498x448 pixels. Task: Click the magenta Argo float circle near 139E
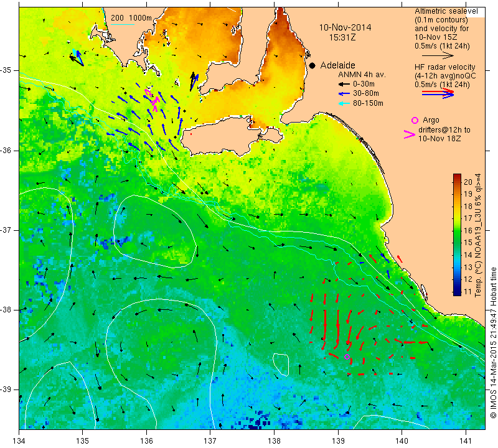pyautogui.click(x=347, y=357)
